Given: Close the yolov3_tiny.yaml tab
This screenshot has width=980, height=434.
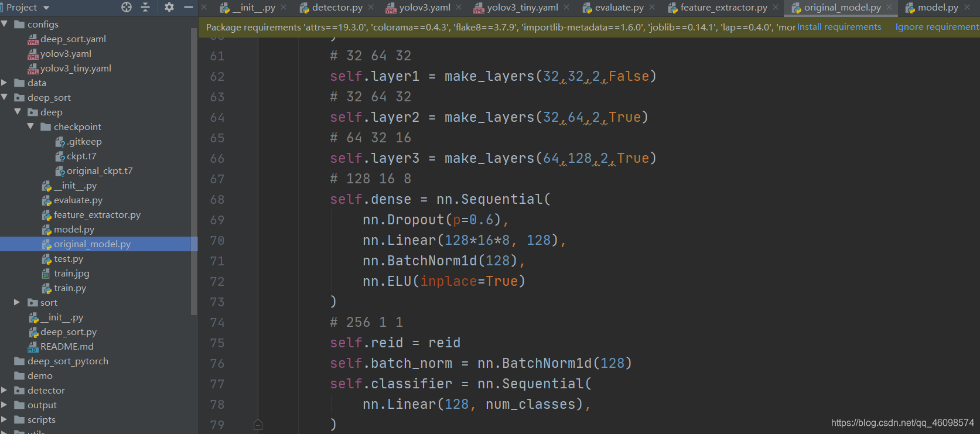Looking at the screenshot, I should click(x=566, y=7).
